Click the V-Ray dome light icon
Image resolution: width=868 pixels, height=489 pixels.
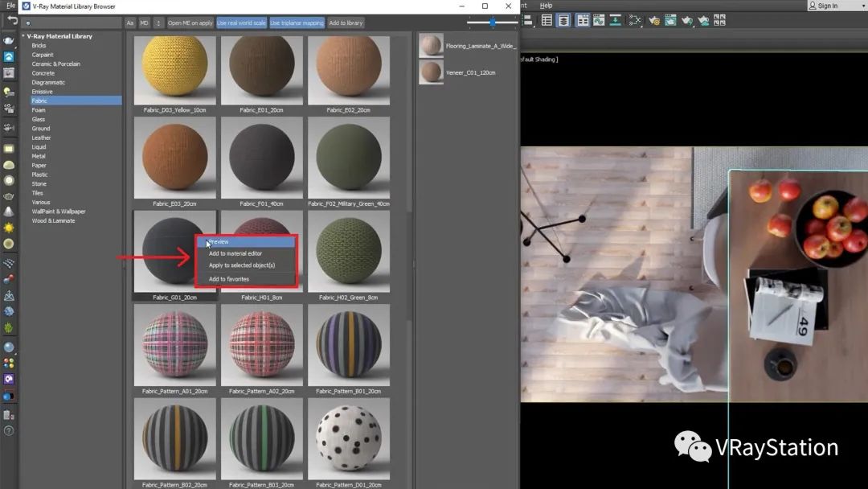pyautogui.click(x=9, y=165)
